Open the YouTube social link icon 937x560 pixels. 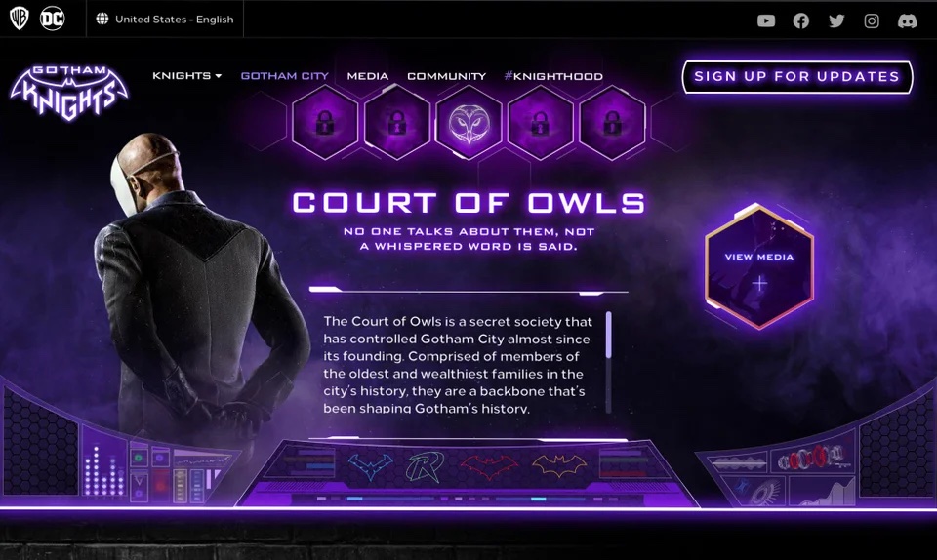[766, 20]
